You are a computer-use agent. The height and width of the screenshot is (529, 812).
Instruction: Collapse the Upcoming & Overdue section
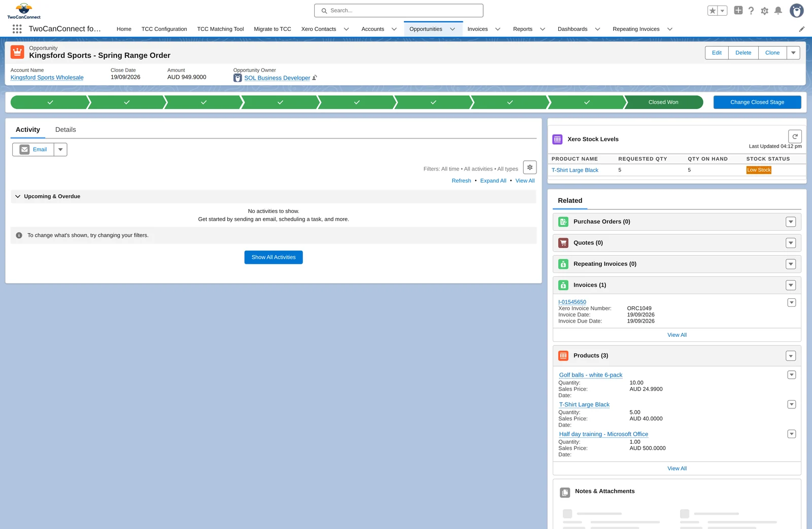18,196
